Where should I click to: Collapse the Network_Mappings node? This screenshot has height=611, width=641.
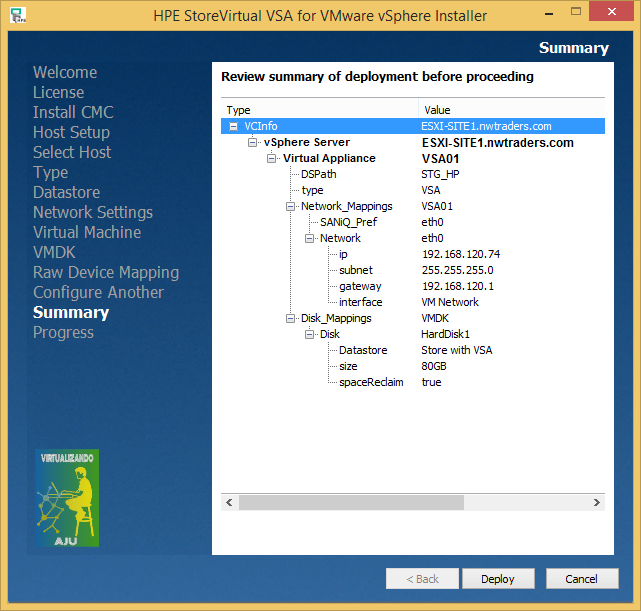tap(291, 206)
